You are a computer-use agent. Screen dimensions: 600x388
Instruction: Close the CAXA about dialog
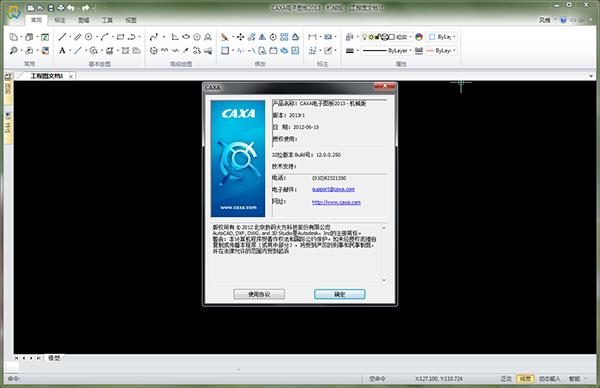(x=384, y=86)
